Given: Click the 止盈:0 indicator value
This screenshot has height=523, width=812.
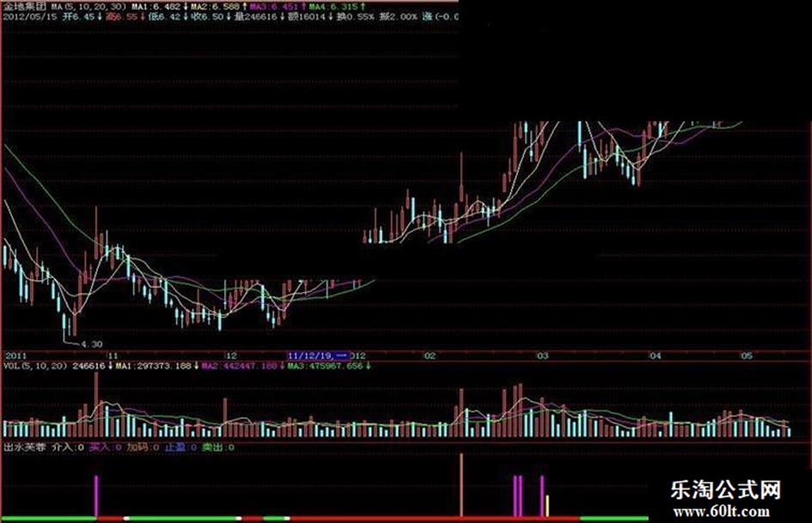Looking at the screenshot, I should [x=180, y=447].
